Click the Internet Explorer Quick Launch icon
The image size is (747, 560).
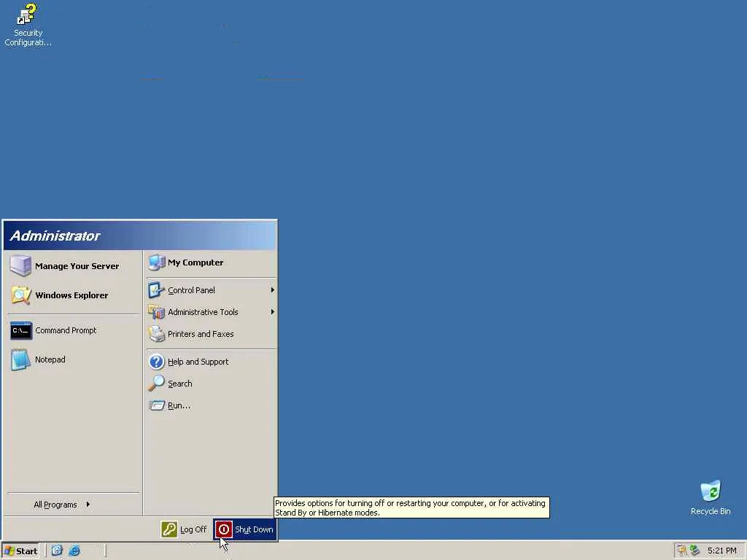74,551
